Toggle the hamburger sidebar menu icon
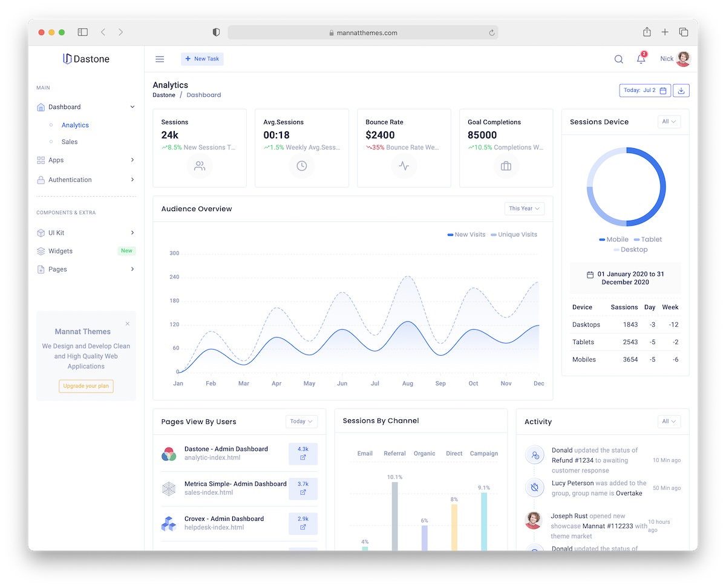Viewport: 726px width, 588px height. point(160,59)
